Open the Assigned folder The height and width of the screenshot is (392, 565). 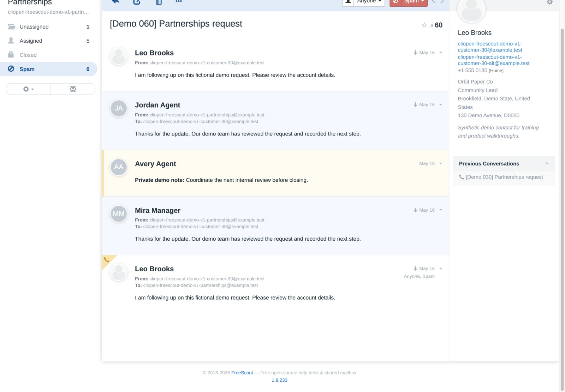pos(49,41)
